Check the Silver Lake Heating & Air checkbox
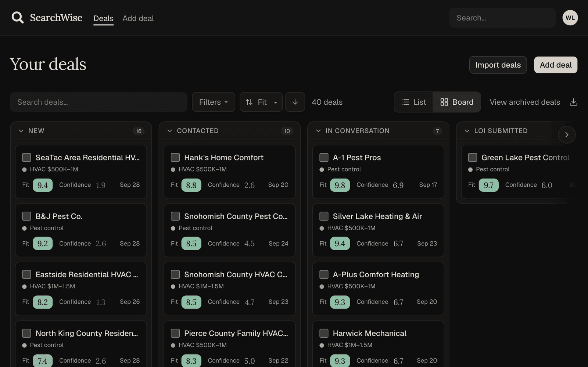Image resolution: width=588 pixels, height=367 pixels. [324, 216]
